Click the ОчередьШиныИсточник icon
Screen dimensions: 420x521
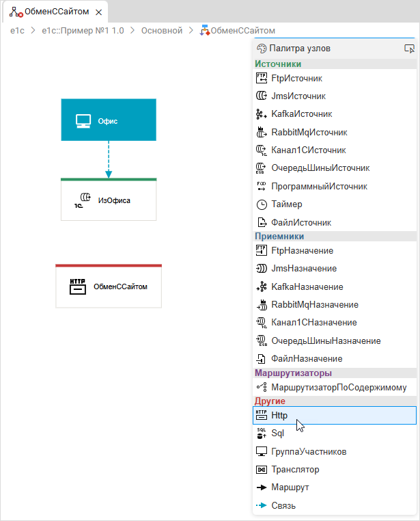(x=262, y=168)
